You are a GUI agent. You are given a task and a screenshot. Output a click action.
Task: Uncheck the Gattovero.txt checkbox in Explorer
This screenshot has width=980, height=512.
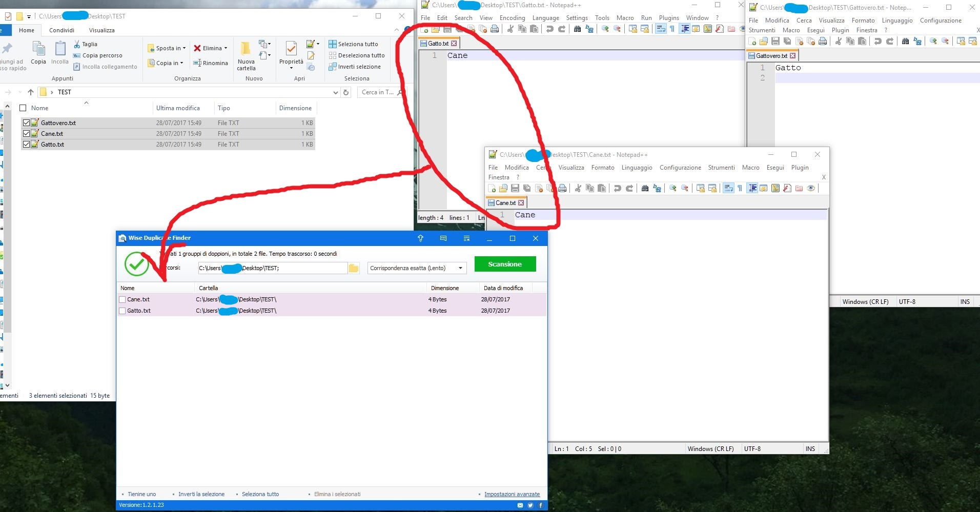click(x=26, y=123)
